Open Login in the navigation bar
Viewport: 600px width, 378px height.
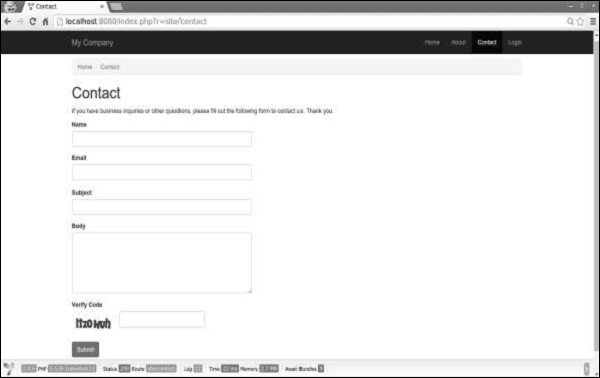point(515,42)
